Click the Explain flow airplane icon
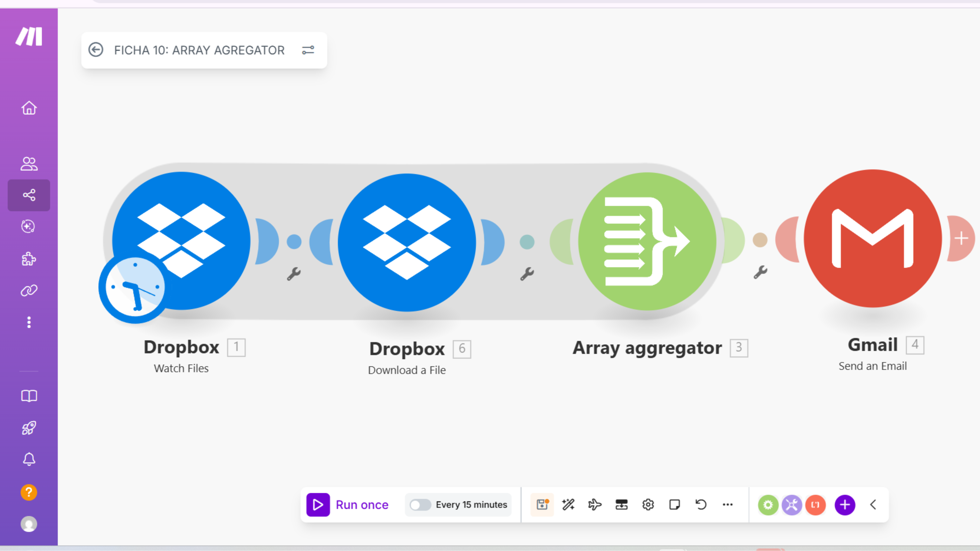Viewport: 980px width, 551px height. pos(595,505)
